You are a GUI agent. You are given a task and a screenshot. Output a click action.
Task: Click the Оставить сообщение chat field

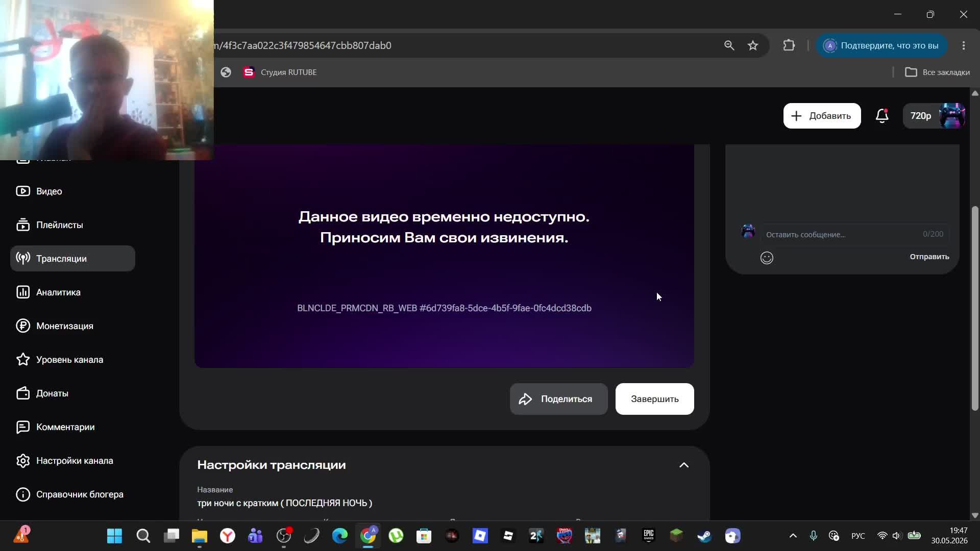(854, 234)
